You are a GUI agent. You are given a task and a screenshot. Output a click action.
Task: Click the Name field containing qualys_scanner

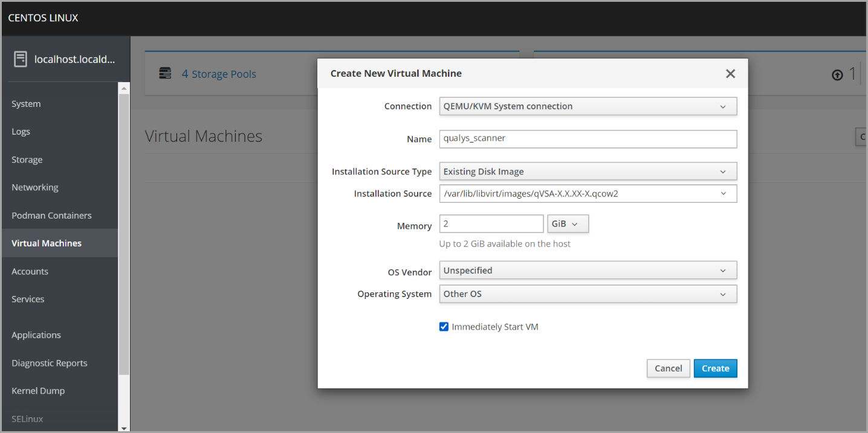[588, 139]
